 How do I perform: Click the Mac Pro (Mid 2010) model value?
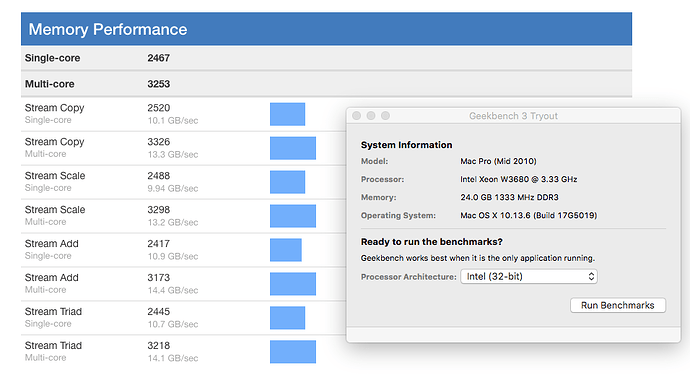click(498, 161)
